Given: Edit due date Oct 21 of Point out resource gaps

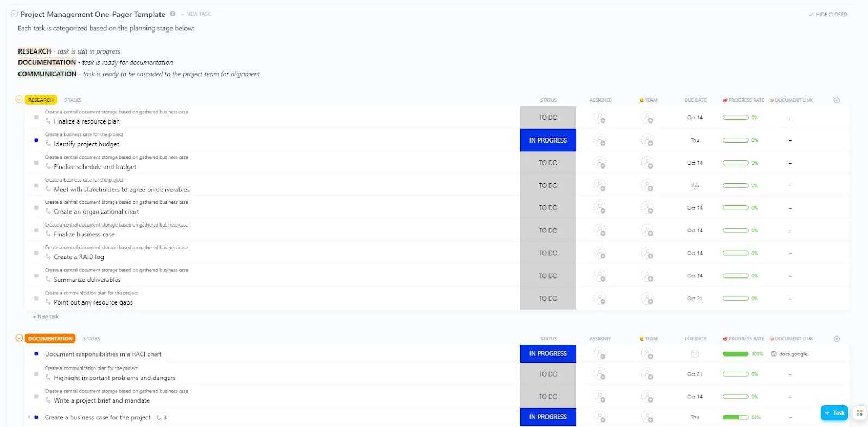Looking at the screenshot, I should coord(695,299).
